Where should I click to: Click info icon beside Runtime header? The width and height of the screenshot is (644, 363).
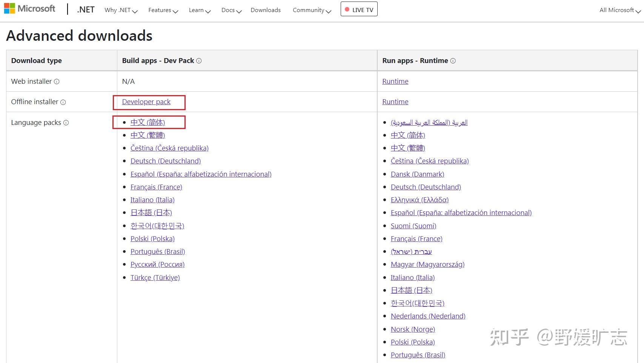[x=453, y=61]
